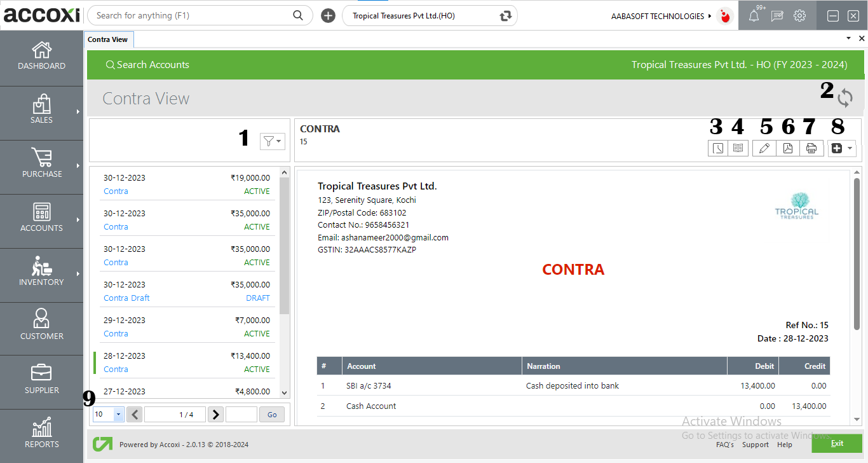Viewport: 868px width, 463px height.
Task: Expand the new entry dropdown arrow
Action: point(850,148)
